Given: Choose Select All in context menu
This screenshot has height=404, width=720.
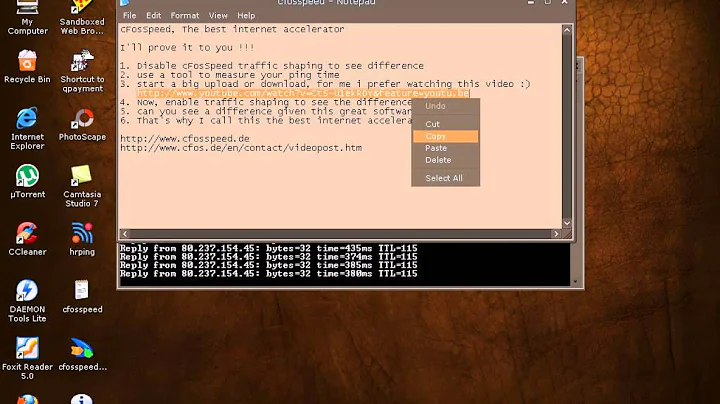Looking at the screenshot, I should (x=445, y=178).
